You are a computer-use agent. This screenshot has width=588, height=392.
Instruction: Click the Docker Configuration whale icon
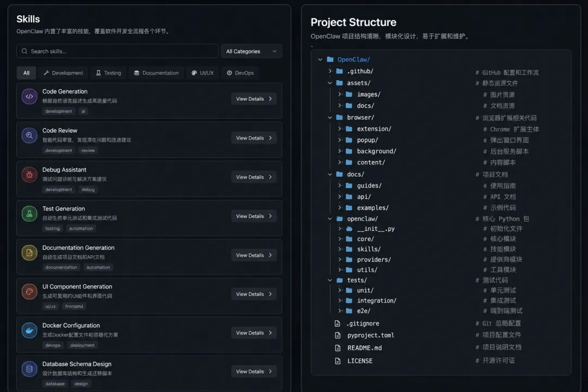click(29, 330)
